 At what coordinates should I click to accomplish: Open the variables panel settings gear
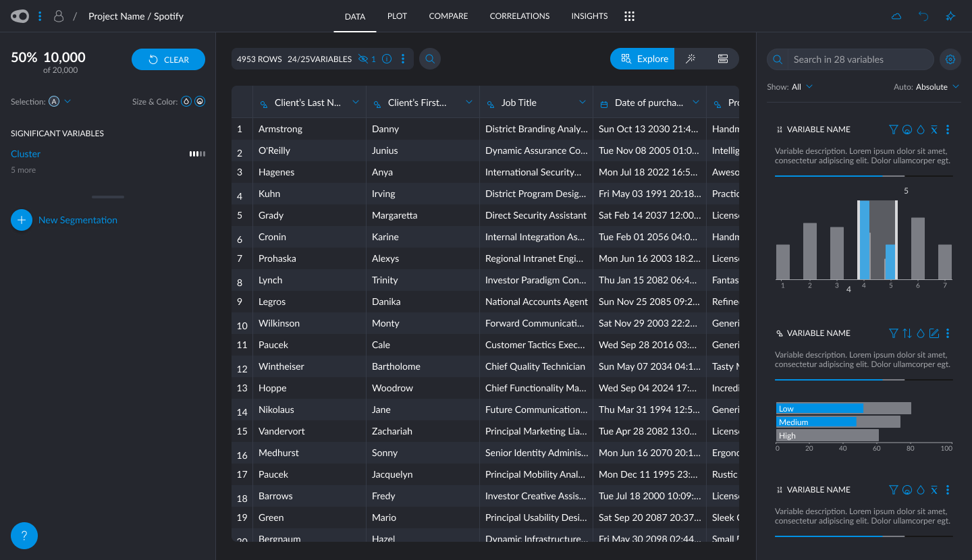(950, 59)
